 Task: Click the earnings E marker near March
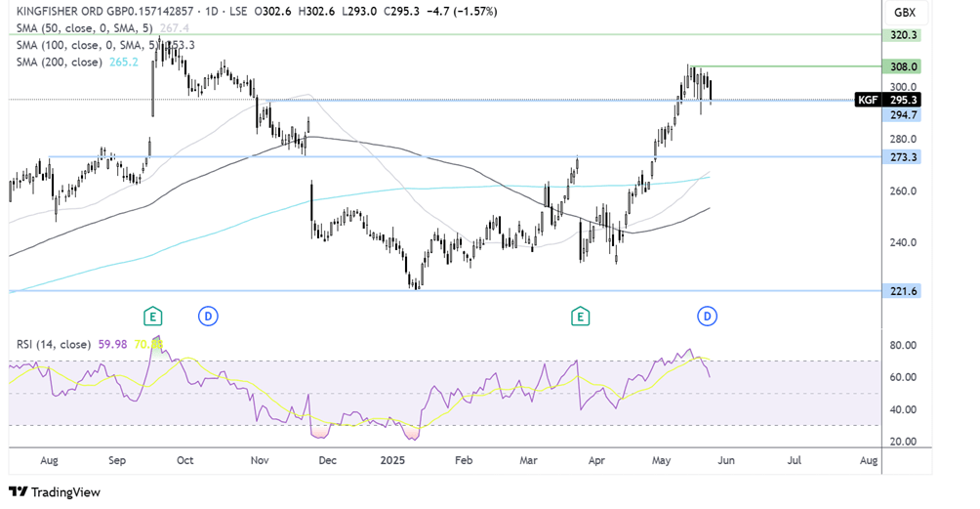[x=580, y=317]
